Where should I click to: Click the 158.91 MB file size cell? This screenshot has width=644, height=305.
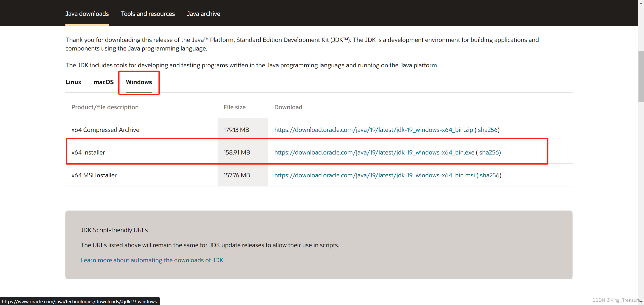coord(243,152)
